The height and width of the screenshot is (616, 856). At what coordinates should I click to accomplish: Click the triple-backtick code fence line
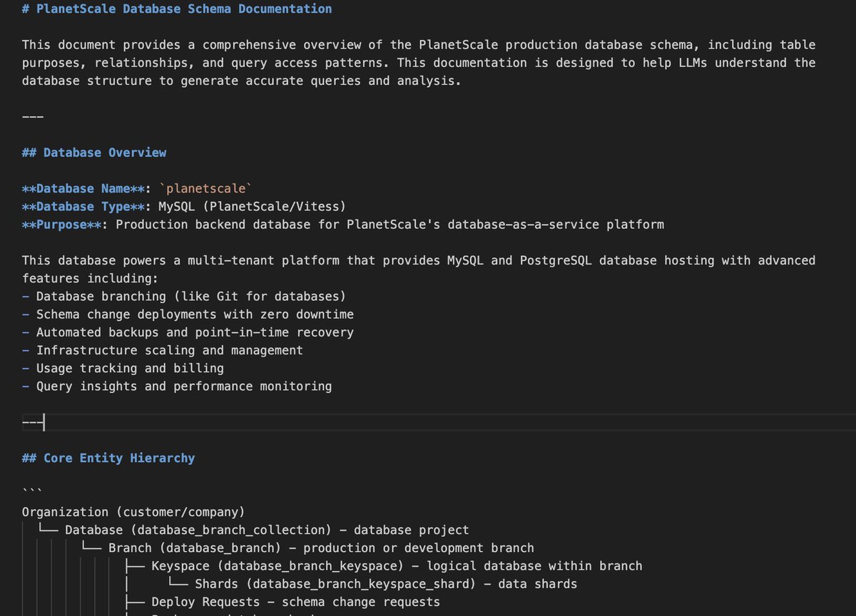[33, 492]
